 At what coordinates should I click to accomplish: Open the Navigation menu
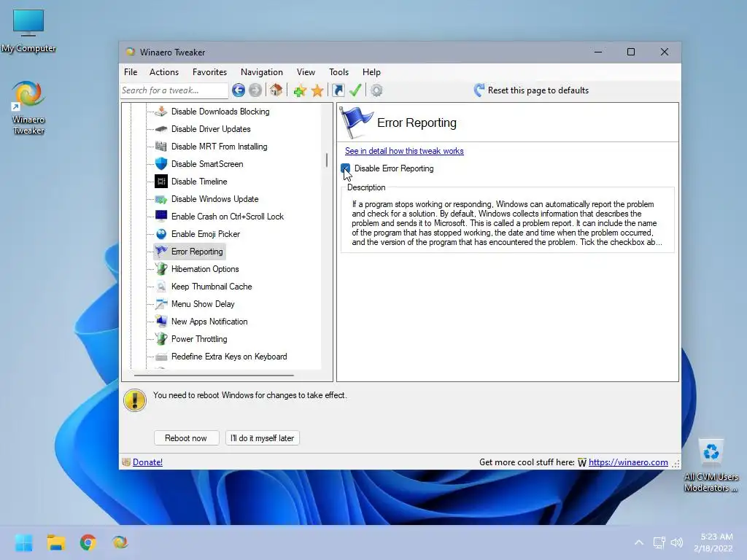(262, 72)
